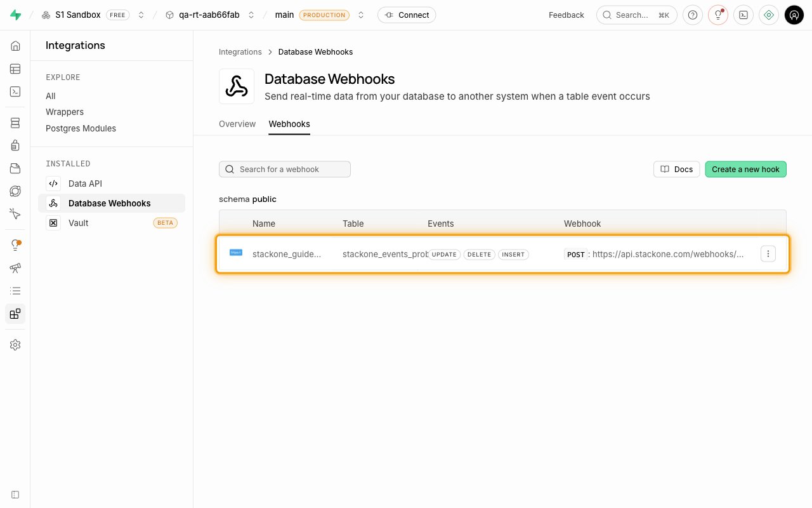
Task: Focus the Search for a webhook field
Action: [x=285, y=170]
